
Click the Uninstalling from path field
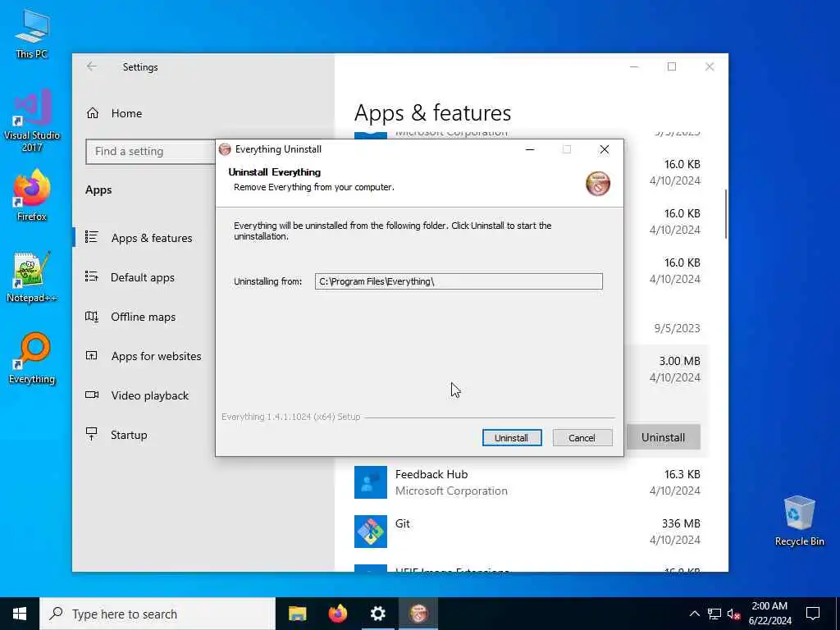pos(459,281)
